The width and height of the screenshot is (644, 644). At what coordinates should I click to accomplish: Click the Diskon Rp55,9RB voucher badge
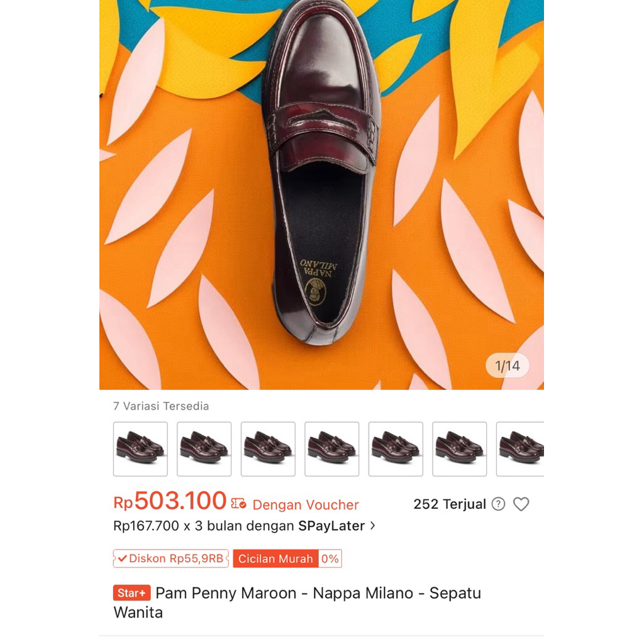pyautogui.click(x=171, y=558)
